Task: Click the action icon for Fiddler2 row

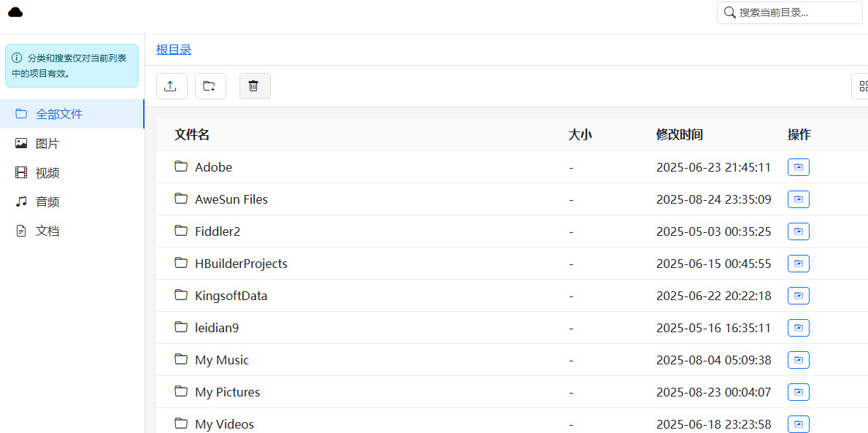Action: [798, 231]
